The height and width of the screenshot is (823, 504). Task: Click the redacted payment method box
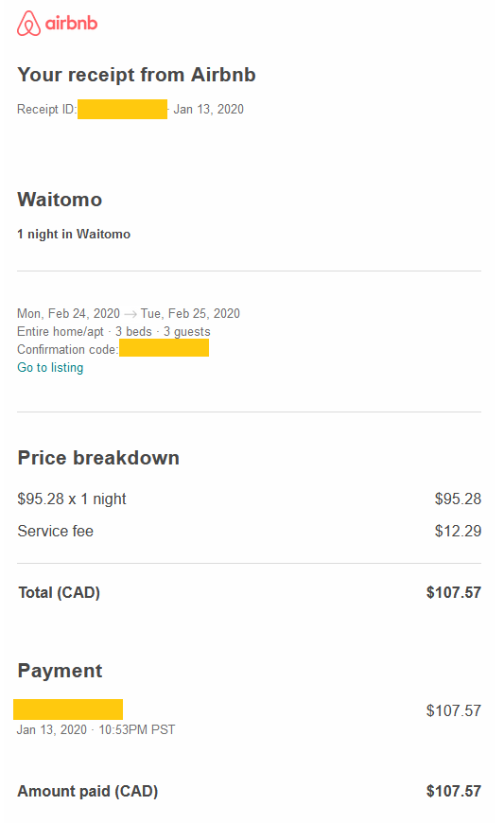(x=68, y=709)
